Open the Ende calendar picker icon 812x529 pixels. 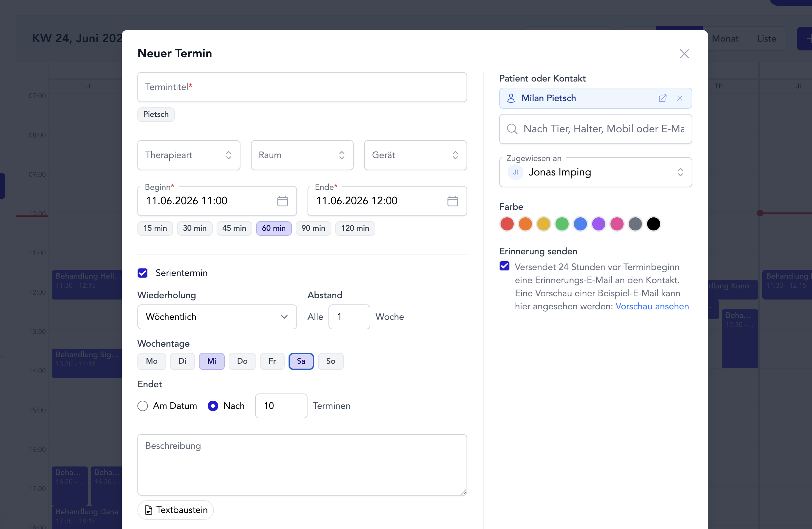pos(452,201)
